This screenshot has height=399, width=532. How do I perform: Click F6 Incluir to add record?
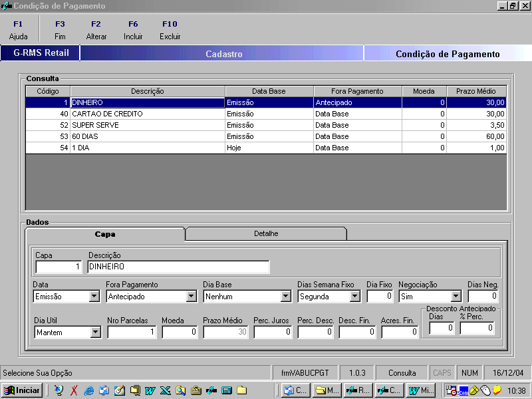[x=133, y=30]
